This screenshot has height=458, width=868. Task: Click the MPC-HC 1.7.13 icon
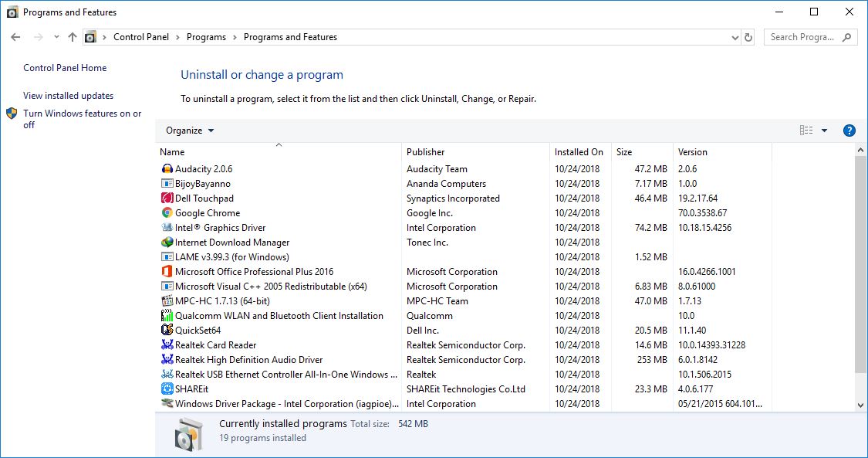tap(168, 300)
